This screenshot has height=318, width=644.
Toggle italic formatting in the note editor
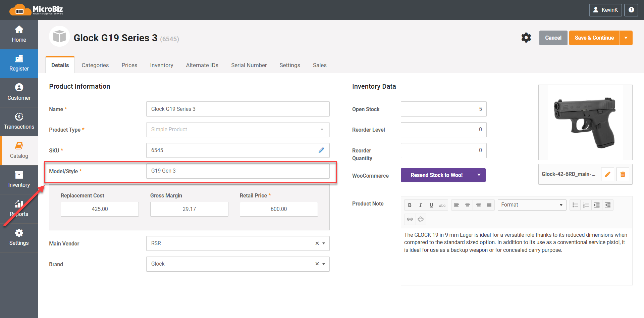pos(420,205)
